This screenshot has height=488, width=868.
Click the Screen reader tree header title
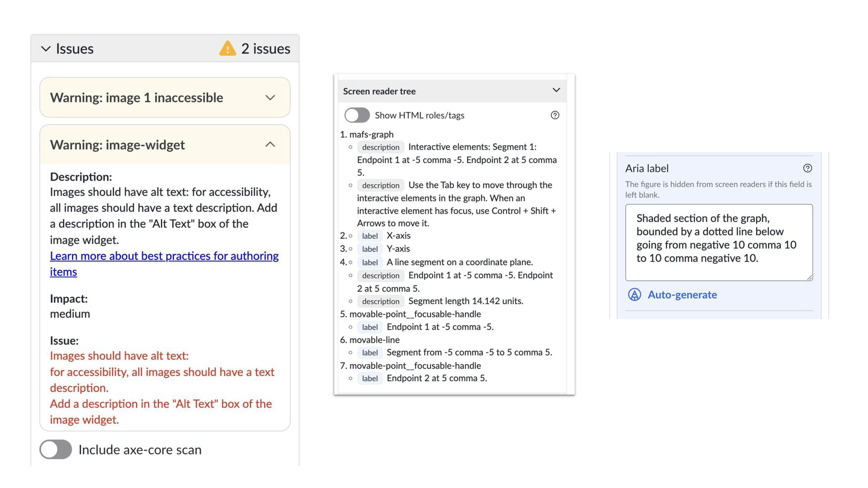[379, 91]
